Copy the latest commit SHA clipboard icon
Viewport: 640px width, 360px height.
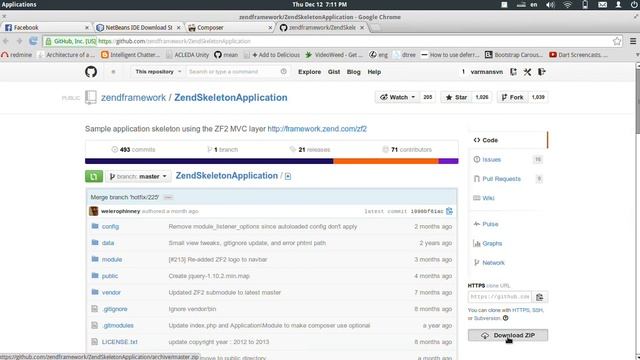click(449, 211)
